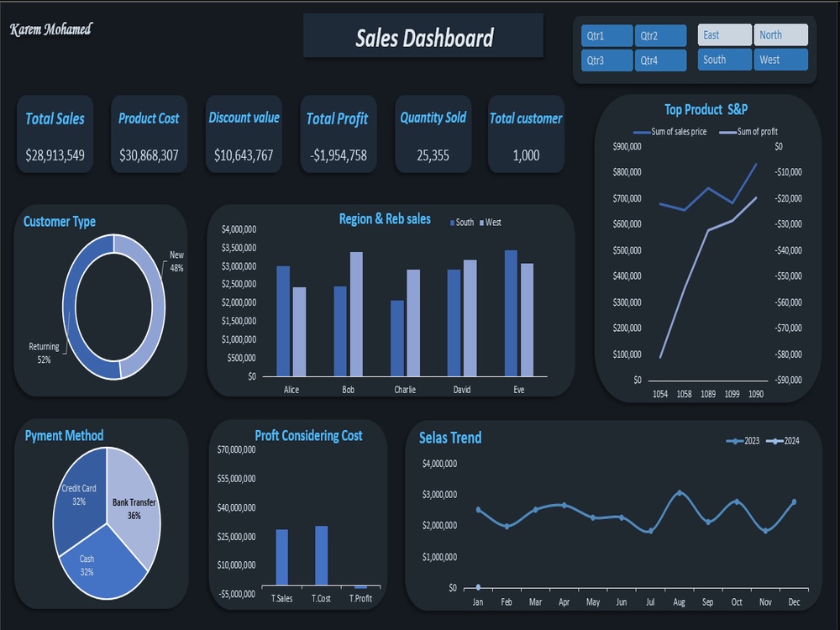Click Eve's South sales bar
Screen dimensions: 840x630
(x=511, y=312)
